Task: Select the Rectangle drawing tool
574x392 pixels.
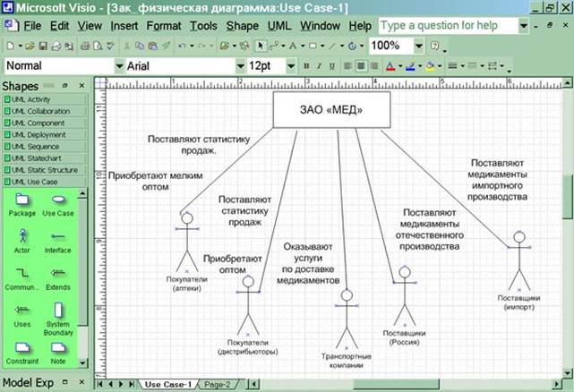Action: click(313, 46)
